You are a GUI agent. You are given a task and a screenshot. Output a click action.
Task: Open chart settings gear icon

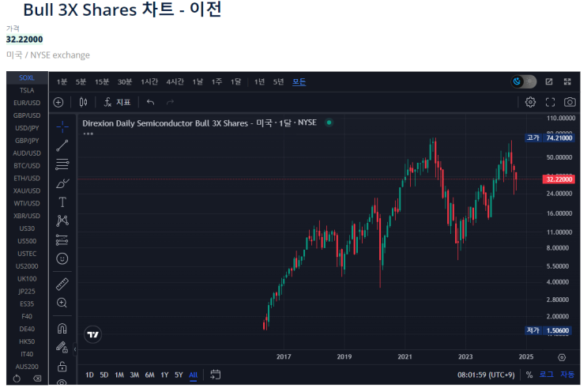click(530, 102)
